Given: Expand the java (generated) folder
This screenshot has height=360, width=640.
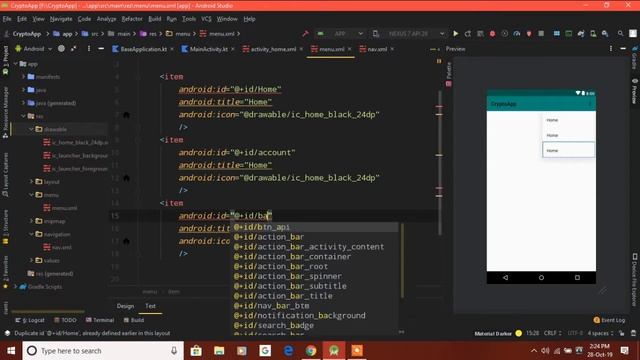Looking at the screenshot, I should (23, 103).
